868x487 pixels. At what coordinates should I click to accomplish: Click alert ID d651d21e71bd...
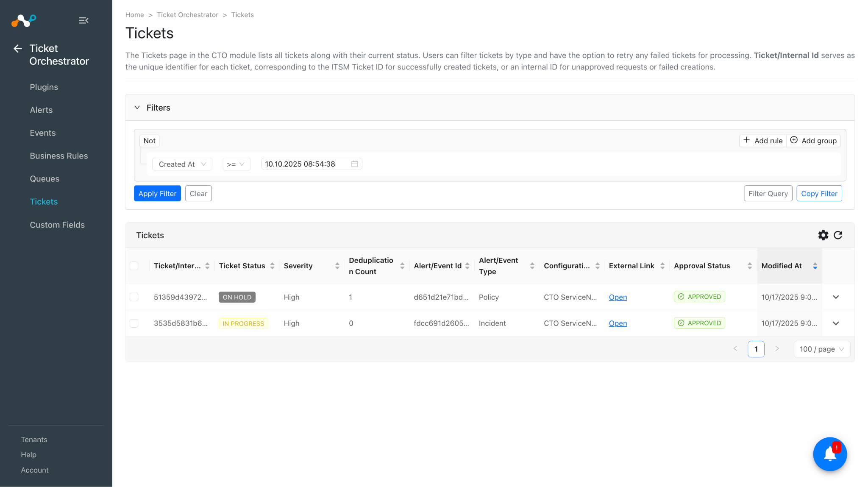click(441, 297)
